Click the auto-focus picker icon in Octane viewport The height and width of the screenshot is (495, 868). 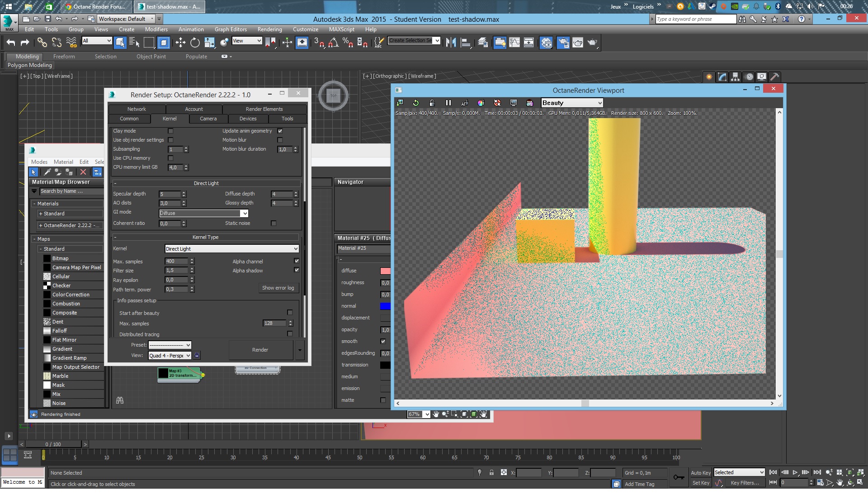[x=464, y=103]
